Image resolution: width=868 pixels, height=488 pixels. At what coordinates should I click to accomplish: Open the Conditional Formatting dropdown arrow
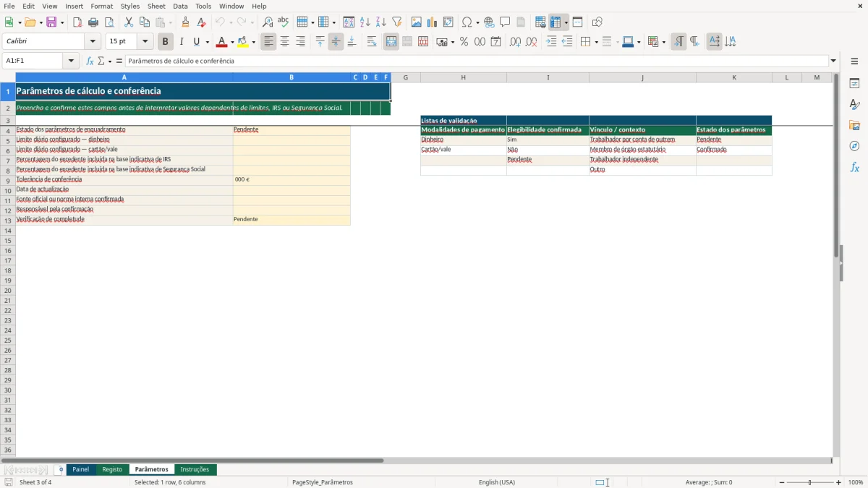pos(663,42)
